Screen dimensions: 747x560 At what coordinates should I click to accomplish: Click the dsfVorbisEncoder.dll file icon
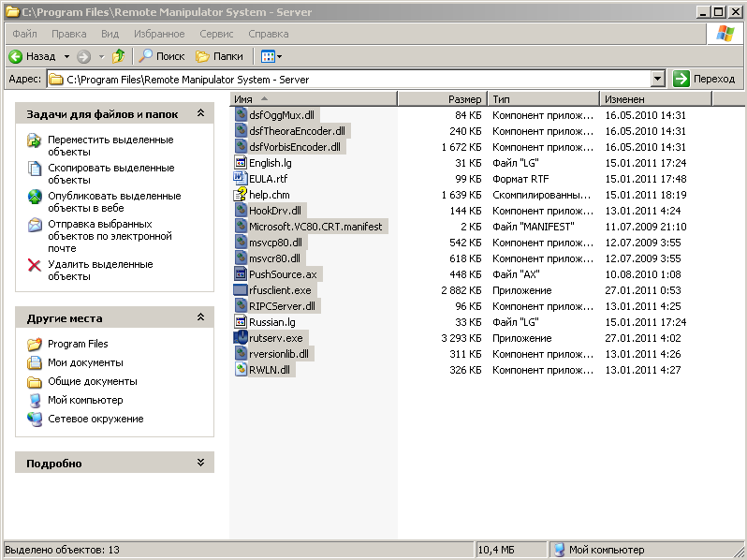(241, 147)
